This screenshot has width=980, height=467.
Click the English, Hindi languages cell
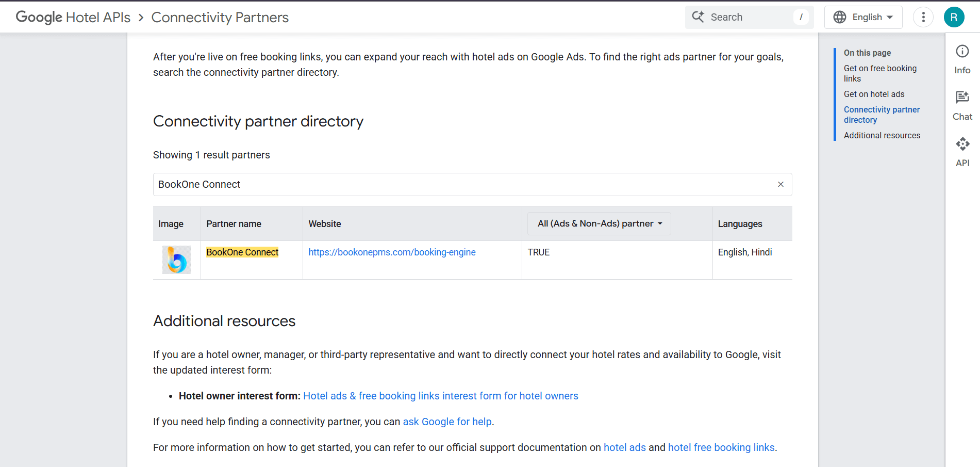[x=745, y=252]
